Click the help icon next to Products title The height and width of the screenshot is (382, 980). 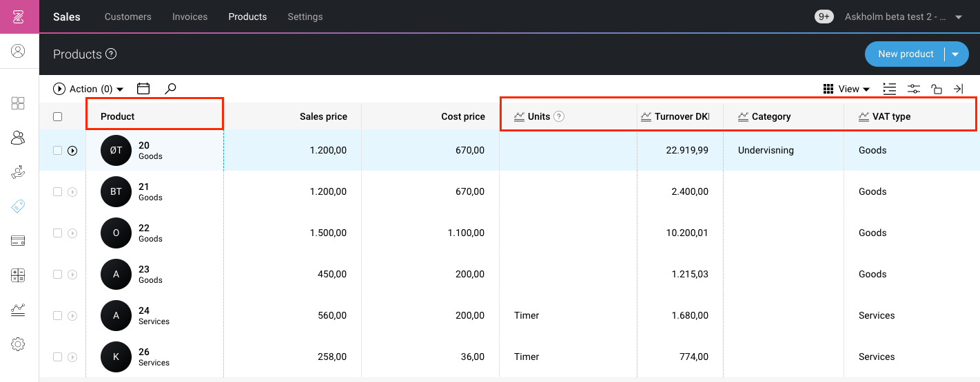(111, 54)
